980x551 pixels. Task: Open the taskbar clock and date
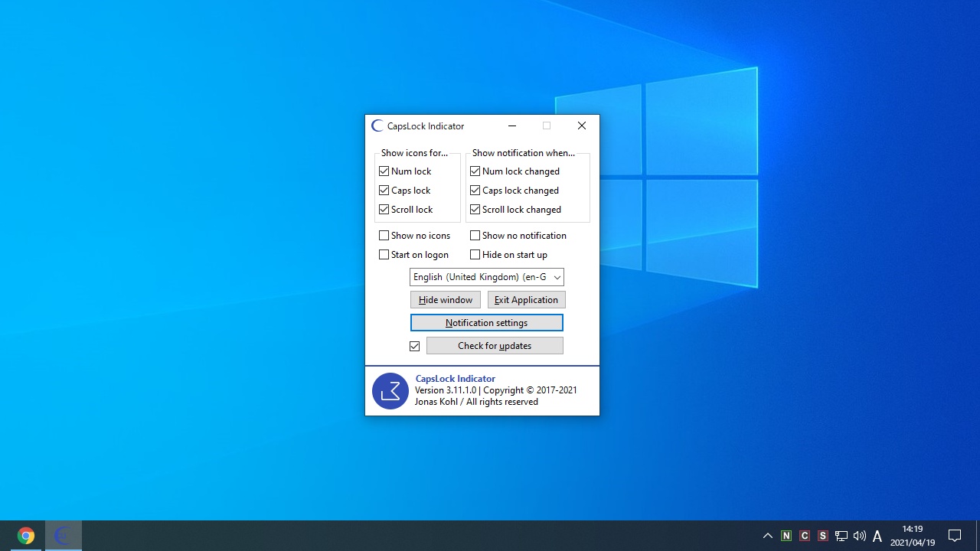pyautogui.click(x=913, y=536)
